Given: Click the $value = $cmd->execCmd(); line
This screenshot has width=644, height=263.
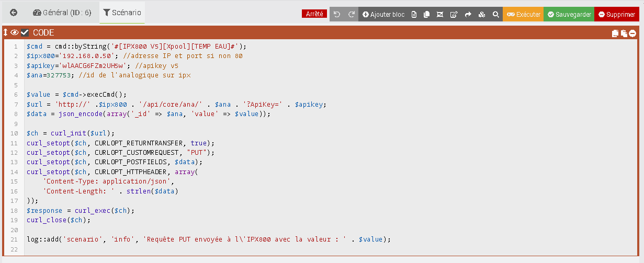Looking at the screenshot, I should tap(77, 95).
